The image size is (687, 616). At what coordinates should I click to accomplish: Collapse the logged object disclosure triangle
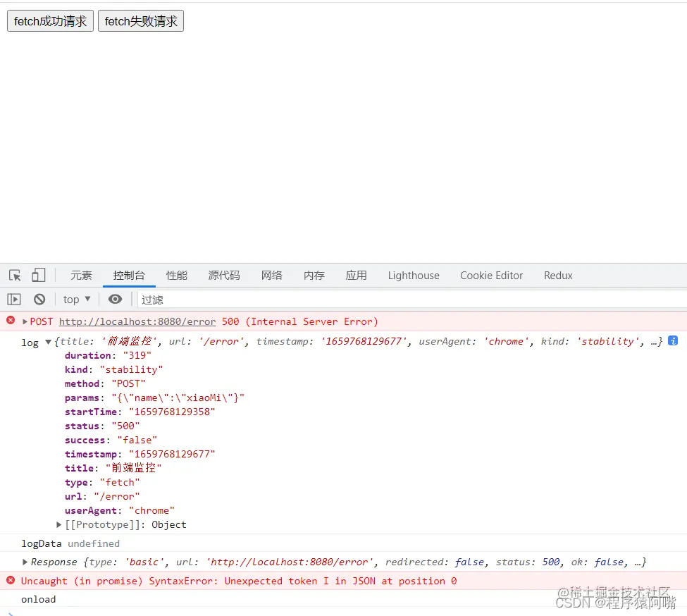[48, 342]
